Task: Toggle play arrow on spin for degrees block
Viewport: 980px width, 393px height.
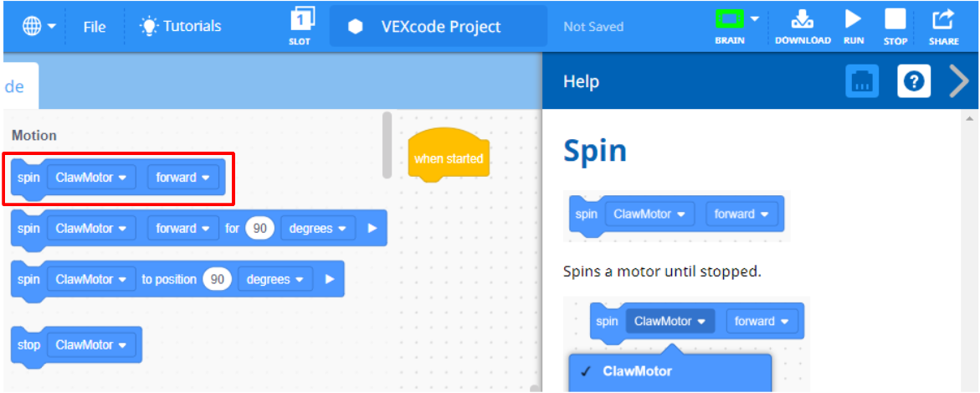Action: (x=372, y=229)
